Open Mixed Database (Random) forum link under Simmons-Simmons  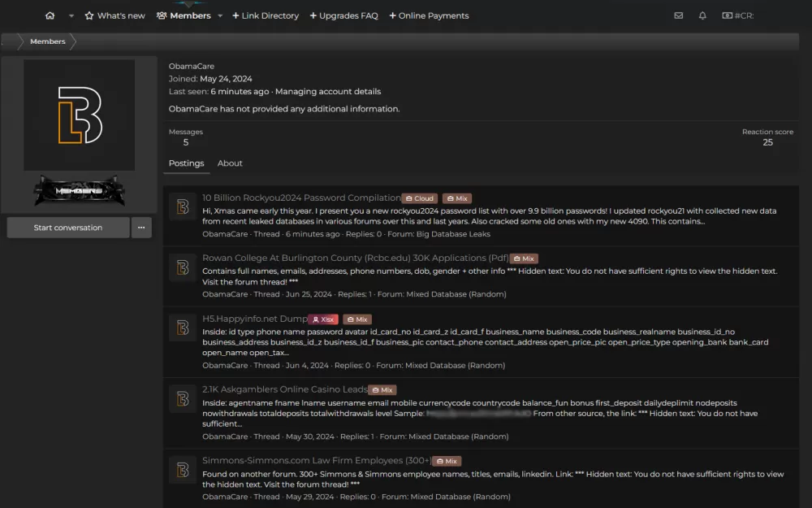pyautogui.click(x=460, y=497)
